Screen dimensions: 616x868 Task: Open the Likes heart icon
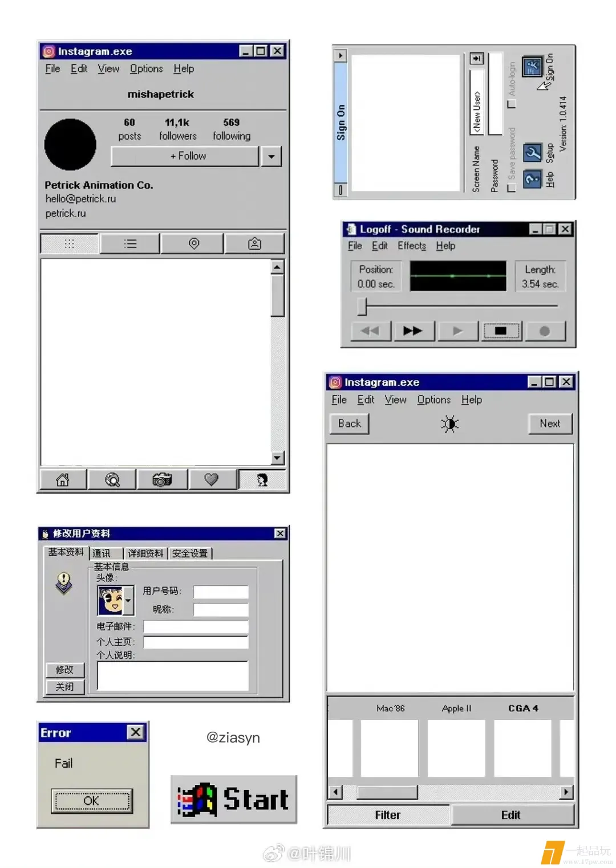coord(212,480)
